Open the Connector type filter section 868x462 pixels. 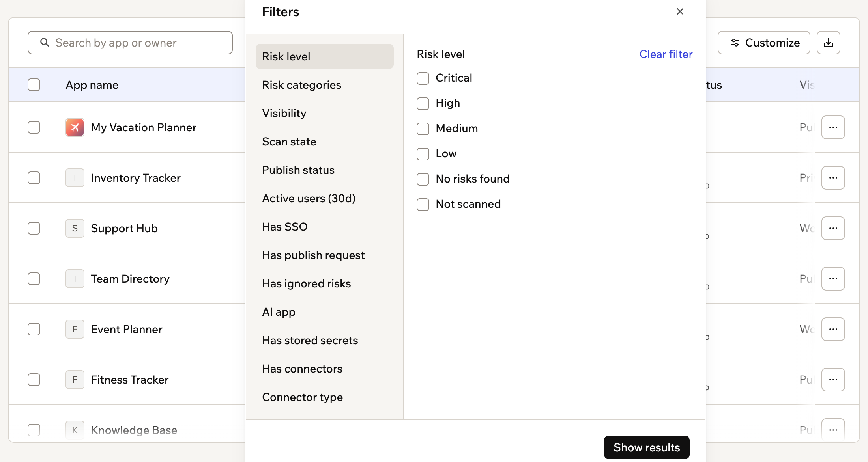coord(324,397)
